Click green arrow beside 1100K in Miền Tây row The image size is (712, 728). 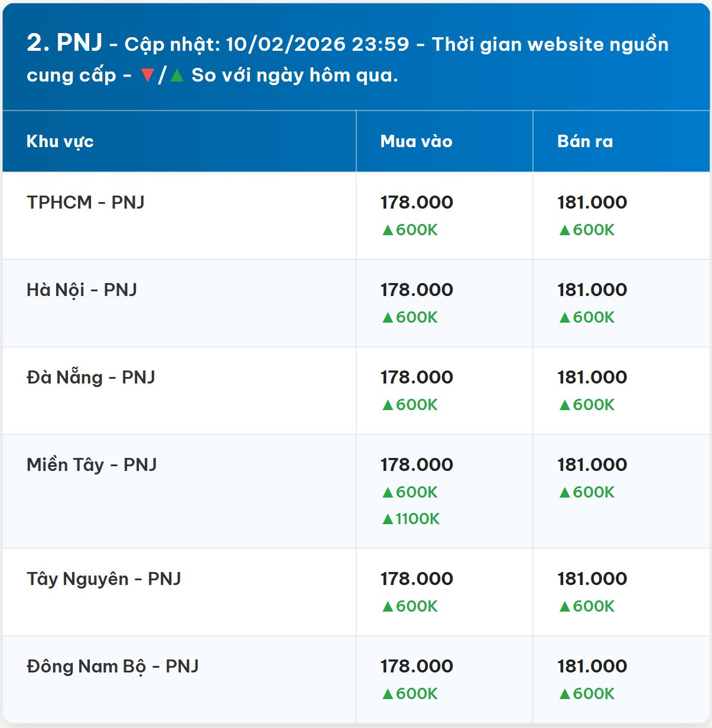pos(388,519)
